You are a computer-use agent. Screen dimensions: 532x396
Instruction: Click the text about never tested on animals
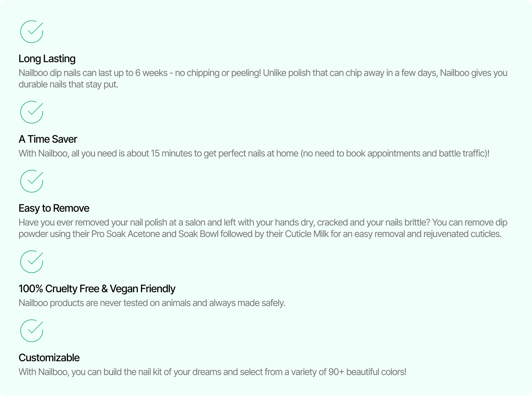point(152,303)
